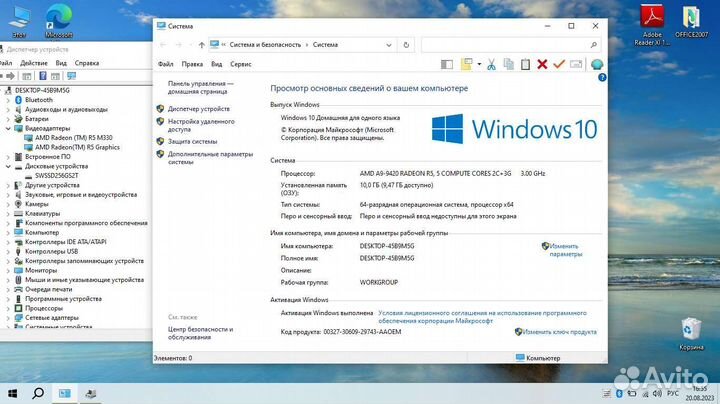Screen dimensions: 720x404
Task: Open Вид menu in Device Manager
Action: (61, 63)
